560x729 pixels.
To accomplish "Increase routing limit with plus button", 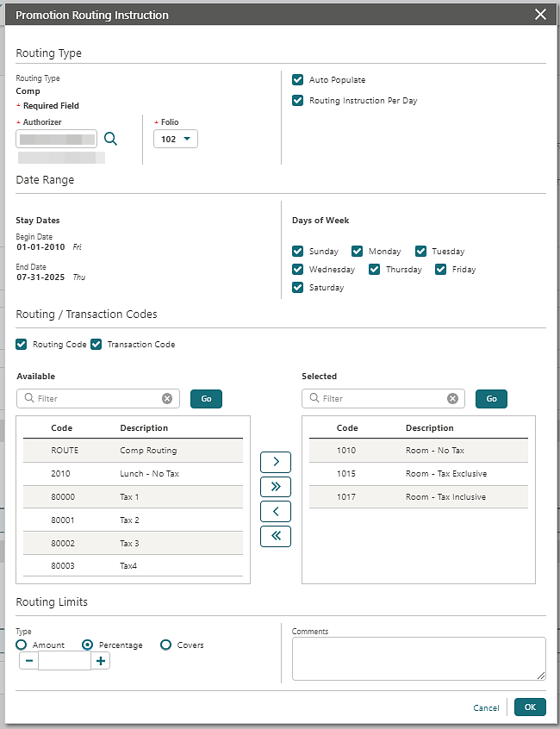I will [101, 661].
